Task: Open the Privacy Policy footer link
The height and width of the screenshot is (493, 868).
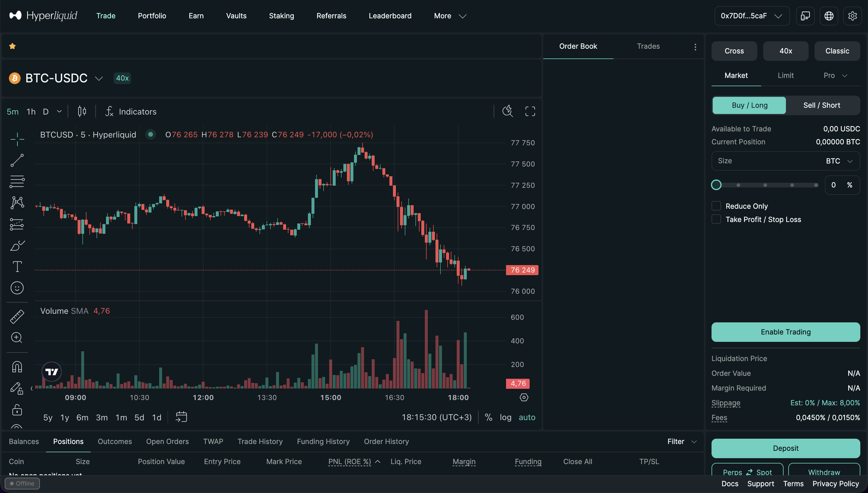Action: tap(836, 484)
